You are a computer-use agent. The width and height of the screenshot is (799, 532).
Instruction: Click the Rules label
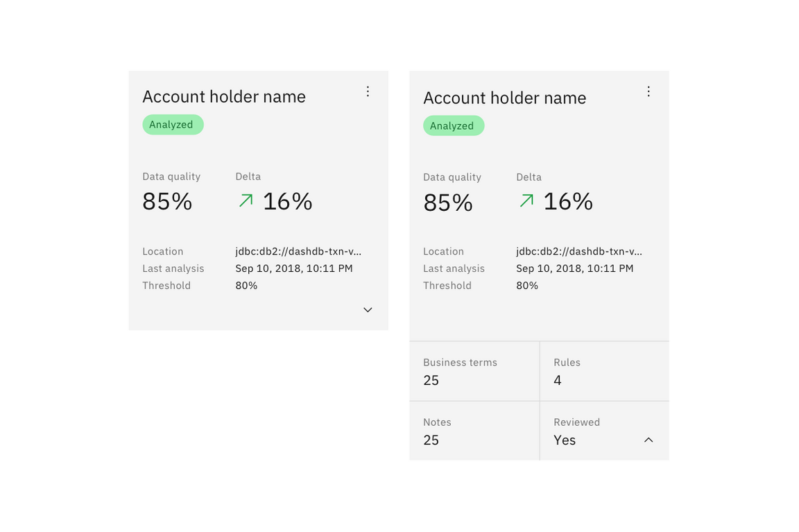pos(567,362)
